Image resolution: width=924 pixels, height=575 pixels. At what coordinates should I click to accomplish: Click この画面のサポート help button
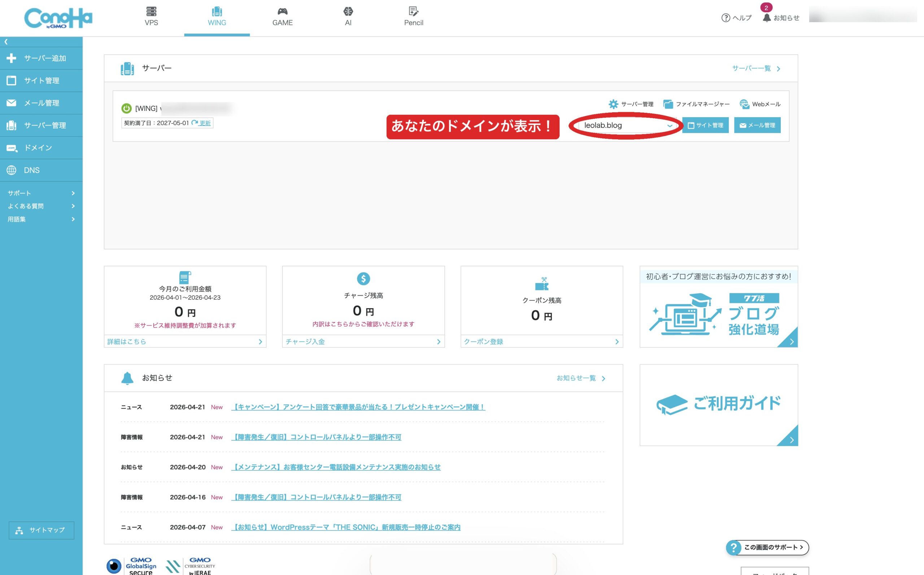point(768,548)
